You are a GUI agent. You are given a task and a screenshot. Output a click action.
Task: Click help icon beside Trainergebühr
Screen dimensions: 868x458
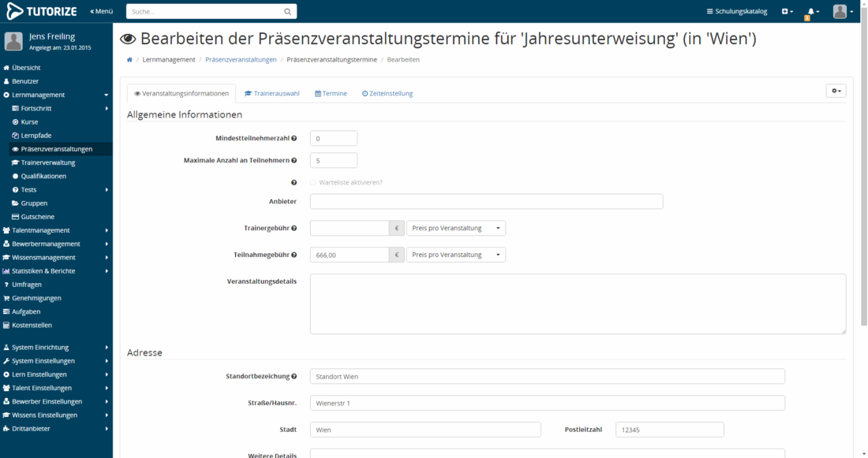tap(294, 228)
